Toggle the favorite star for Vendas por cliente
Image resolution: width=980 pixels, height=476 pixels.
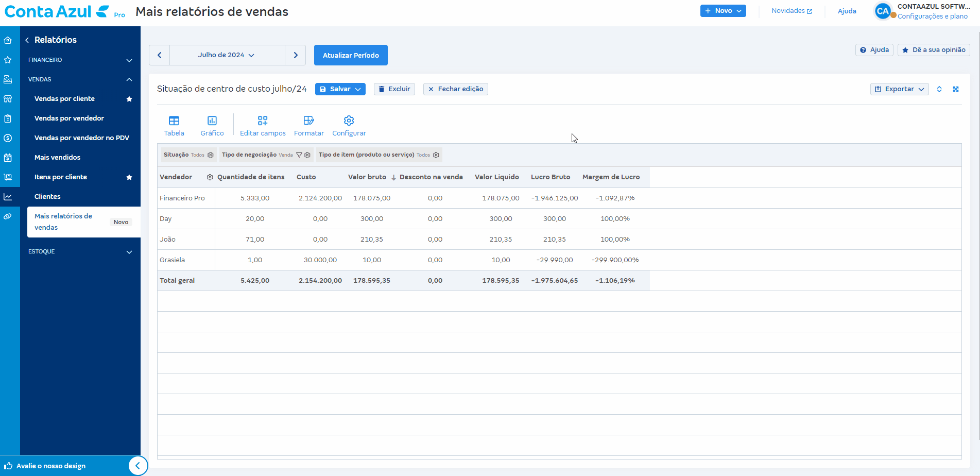tap(129, 99)
